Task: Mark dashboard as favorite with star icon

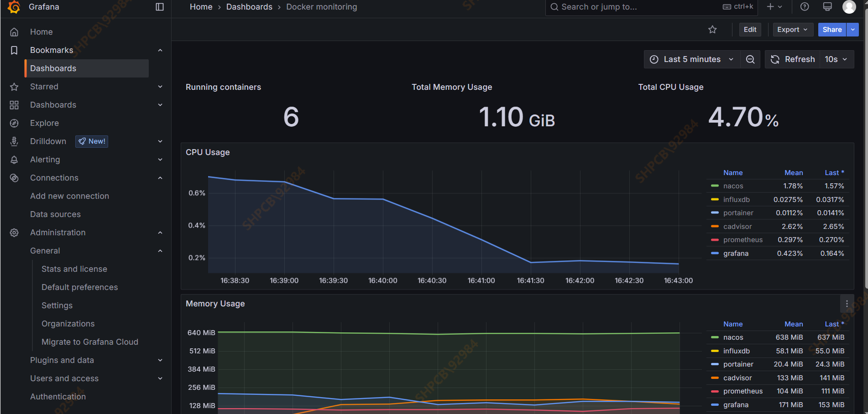Action: click(712, 30)
